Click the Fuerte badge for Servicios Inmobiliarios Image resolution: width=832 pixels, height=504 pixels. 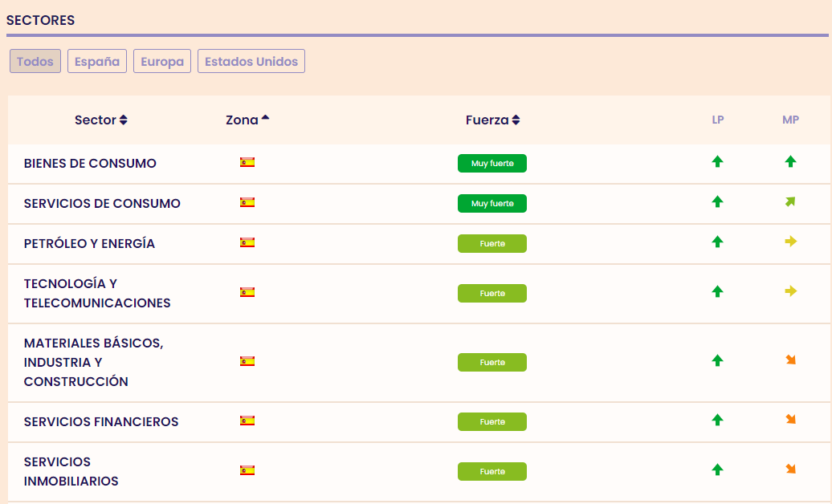[x=492, y=472]
